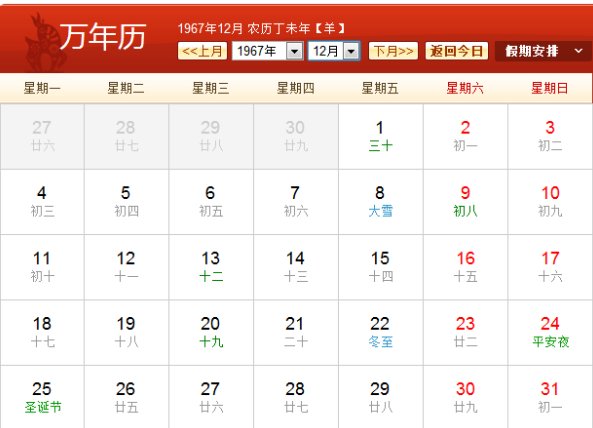The height and width of the screenshot is (428, 593).
Task: Select greyed November 28 (廿七)
Action: click(126, 136)
